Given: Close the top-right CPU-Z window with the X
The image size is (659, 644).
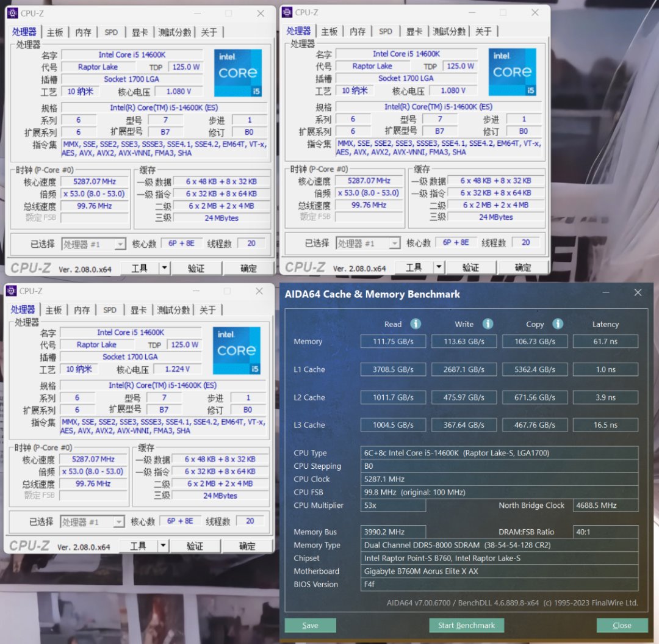Looking at the screenshot, I should click(x=535, y=13).
